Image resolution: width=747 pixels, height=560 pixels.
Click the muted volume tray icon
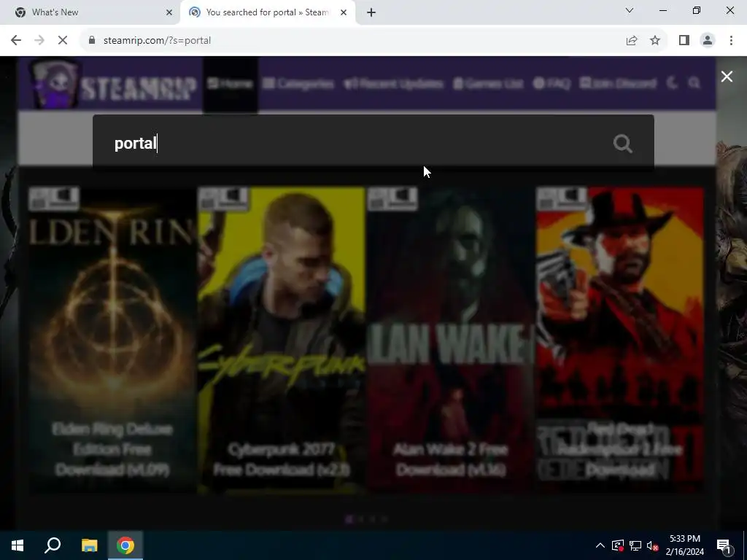[653, 545]
